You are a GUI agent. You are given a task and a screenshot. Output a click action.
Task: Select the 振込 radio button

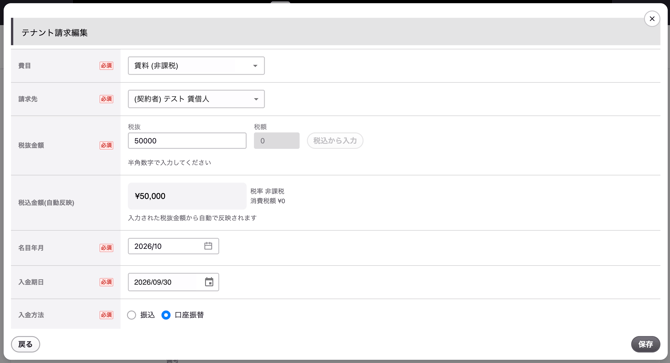coord(132,315)
